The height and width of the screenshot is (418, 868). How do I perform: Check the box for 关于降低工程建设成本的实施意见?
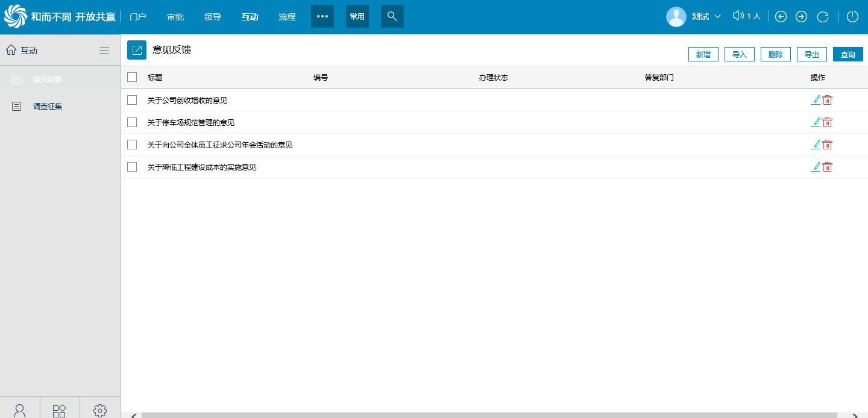[x=132, y=167]
